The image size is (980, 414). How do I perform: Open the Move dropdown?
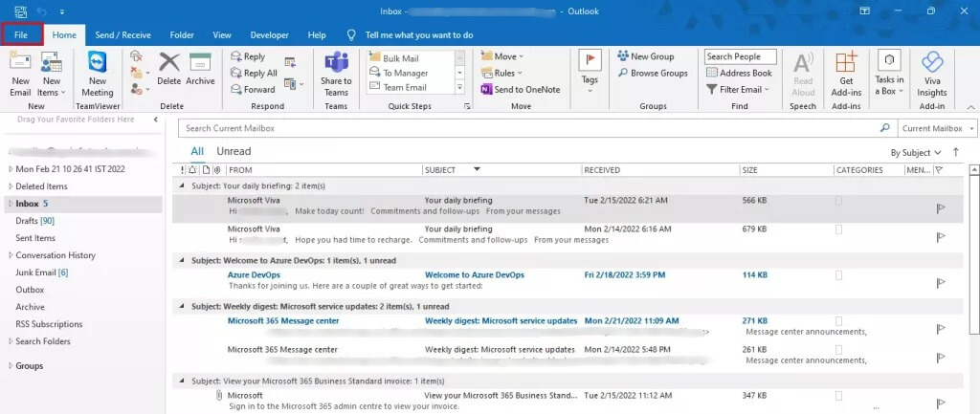point(501,56)
